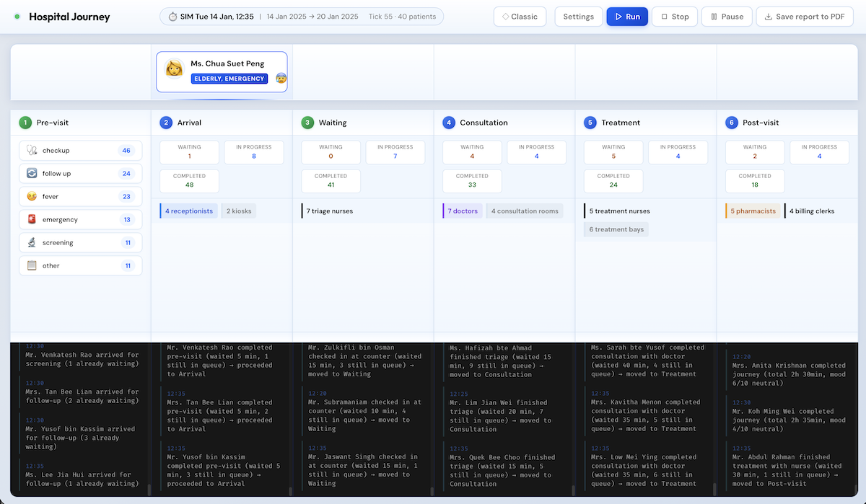Click the stopwatch icon in the SIM time pill
Screen dimensions: 866x504
tap(172, 17)
